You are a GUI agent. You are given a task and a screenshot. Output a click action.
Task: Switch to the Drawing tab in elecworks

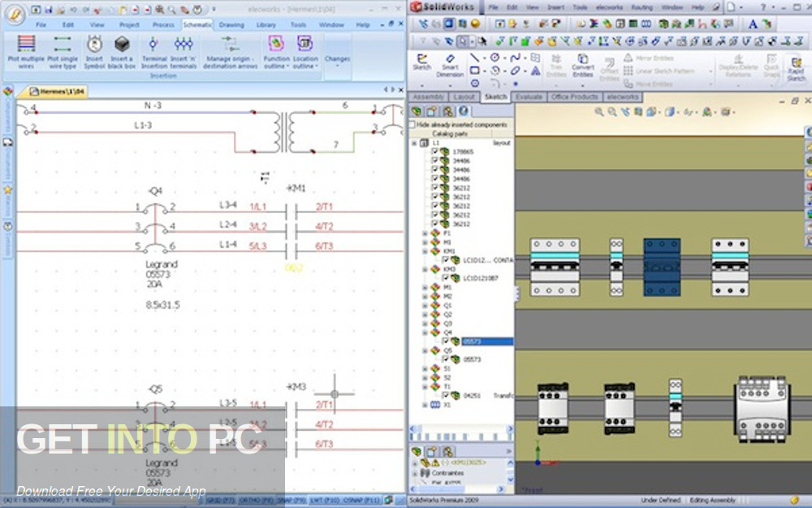231,25
